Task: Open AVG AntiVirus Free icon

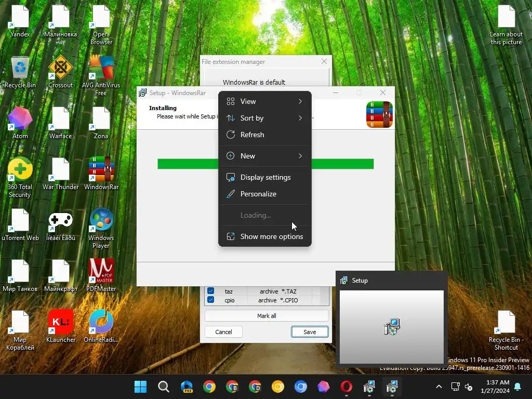Action: point(101,75)
